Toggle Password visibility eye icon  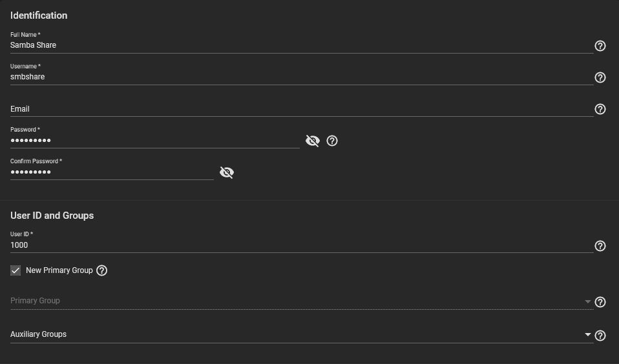(313, 141)
